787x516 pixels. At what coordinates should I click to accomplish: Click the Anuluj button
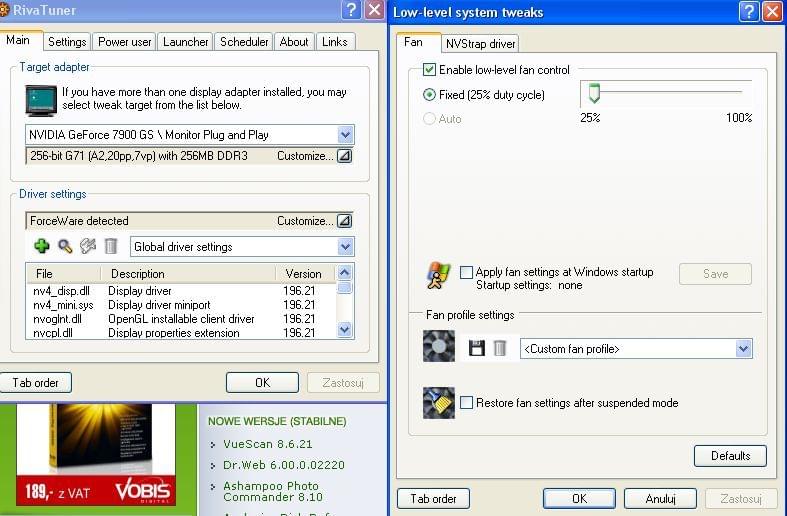coord(661,498)
